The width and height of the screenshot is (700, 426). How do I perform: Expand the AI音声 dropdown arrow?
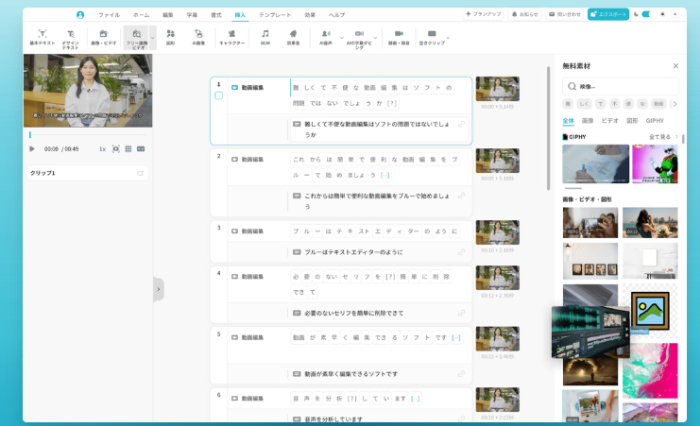coord(342,38)
